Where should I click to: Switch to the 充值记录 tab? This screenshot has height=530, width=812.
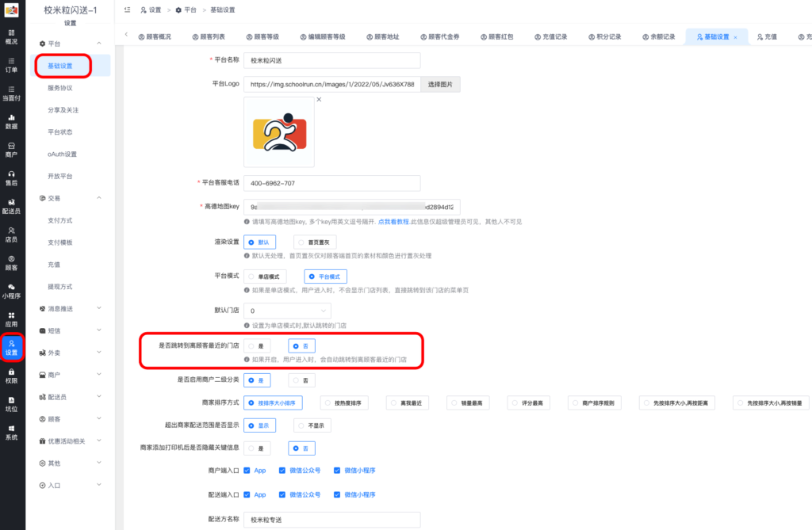551,36
